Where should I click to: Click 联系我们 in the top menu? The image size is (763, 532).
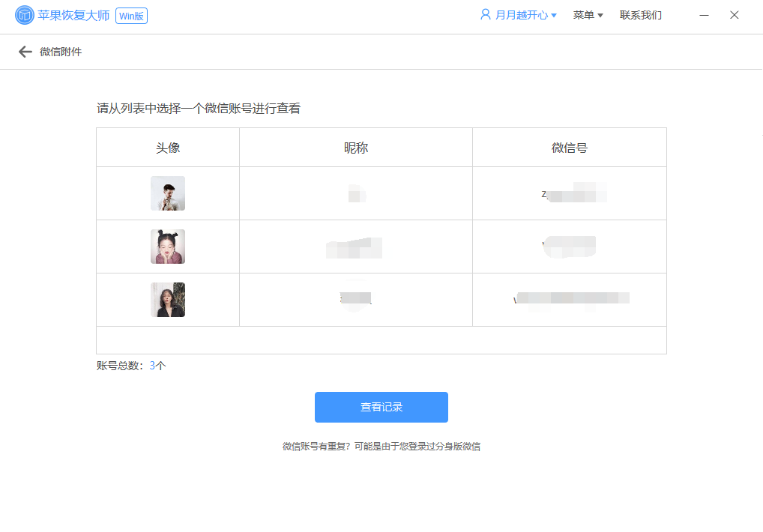pos(641,14)
